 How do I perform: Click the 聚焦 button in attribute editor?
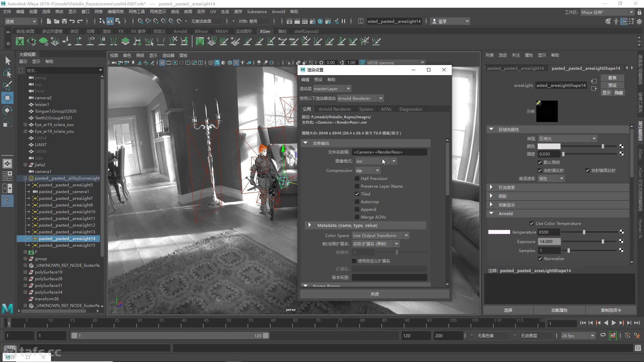(x=612, y=78)
